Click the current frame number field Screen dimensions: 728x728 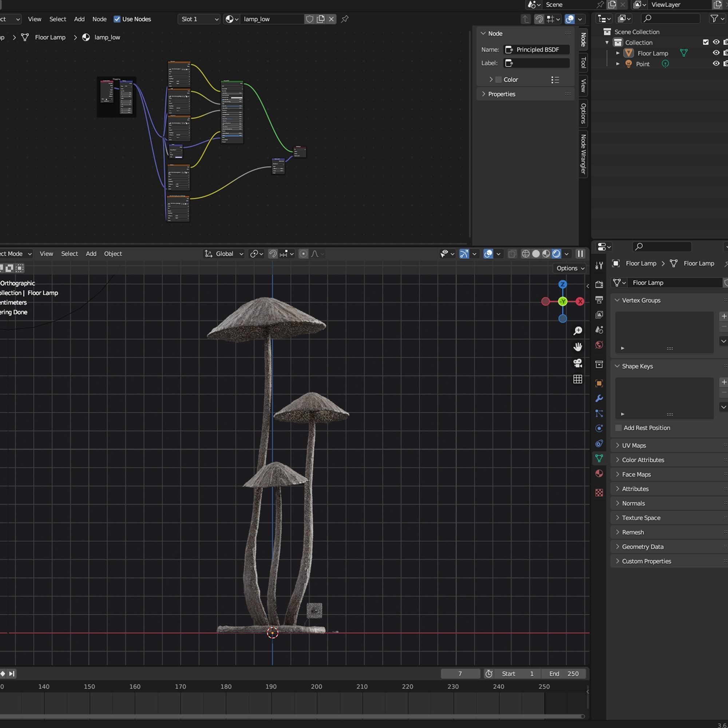pos(460,674)
